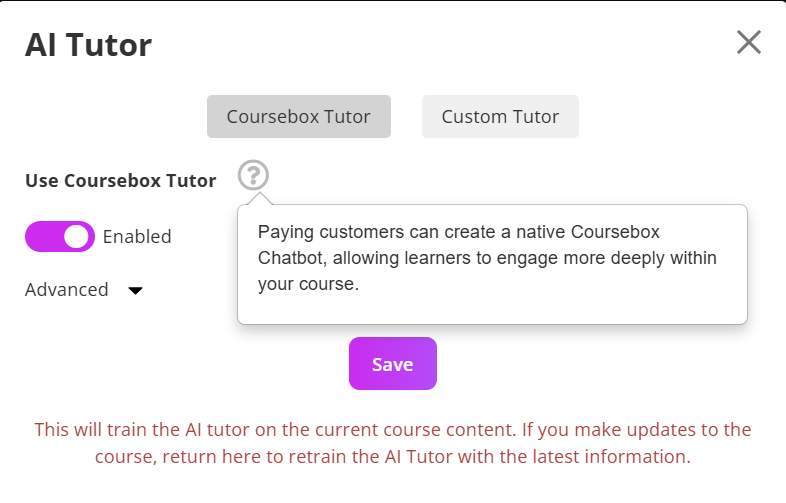Switch to the Coursebox Tutor tab
786x503 pixels.
click(299, 116)
